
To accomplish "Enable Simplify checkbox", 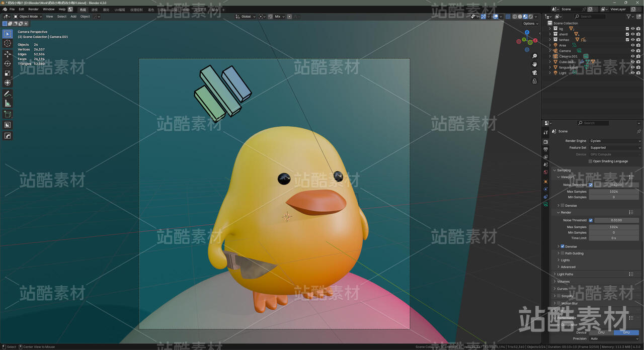I will point(558,296).
